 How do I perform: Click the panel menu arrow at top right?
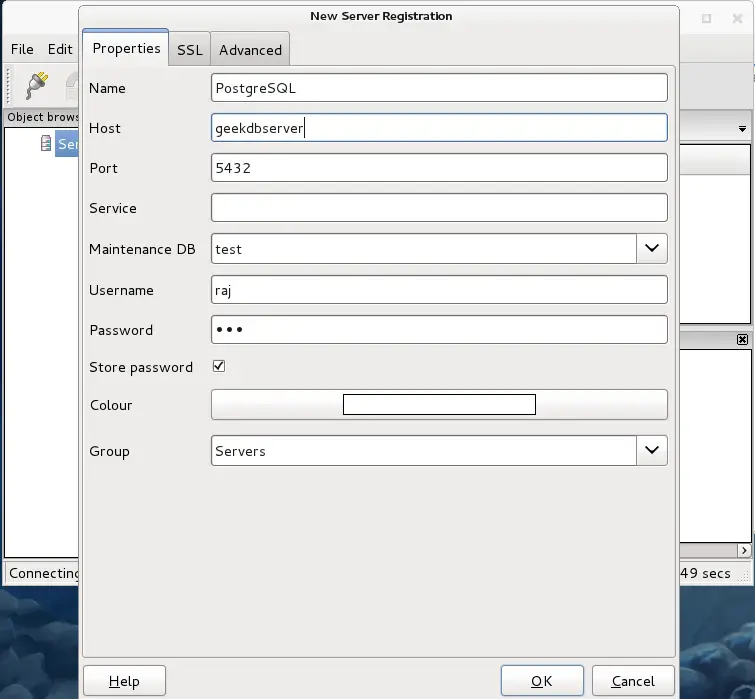[742, 130]
